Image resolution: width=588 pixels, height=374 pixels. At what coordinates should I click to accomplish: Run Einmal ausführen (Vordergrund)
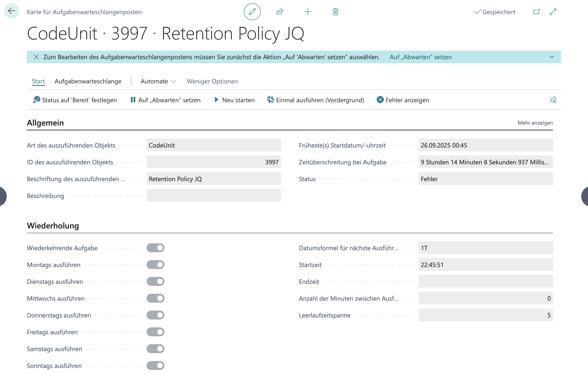click(x=316, y=100)
